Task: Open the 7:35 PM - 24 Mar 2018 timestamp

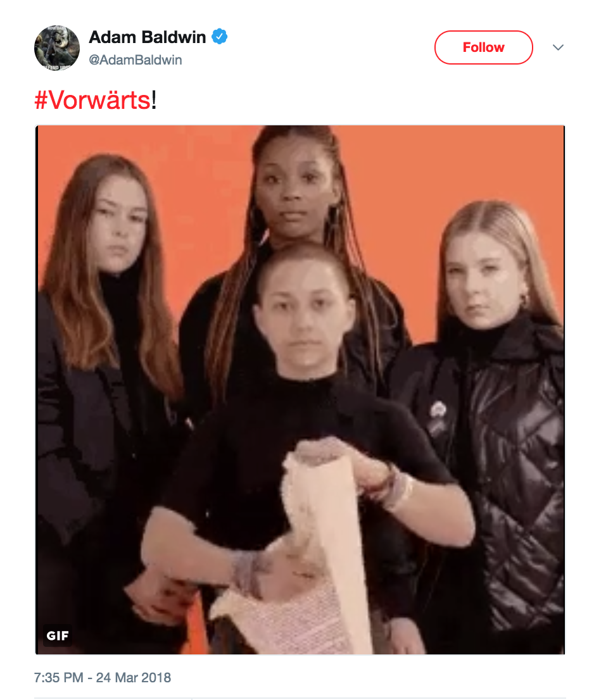Action: point(103,677)
